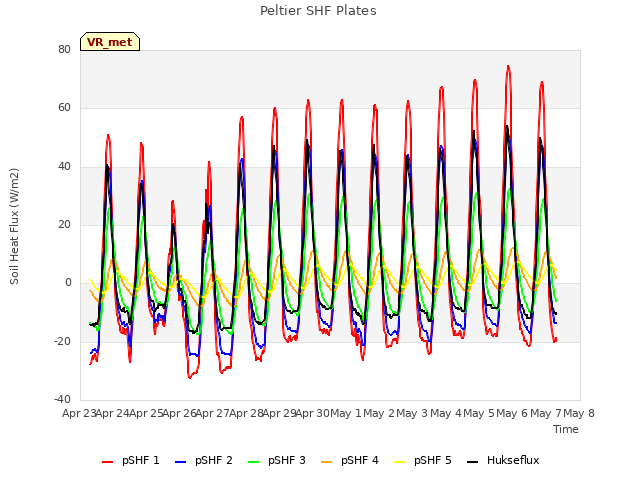640x480 pixels.
Task: Click the 80 y-axis tick label
Action: point(64,49)
